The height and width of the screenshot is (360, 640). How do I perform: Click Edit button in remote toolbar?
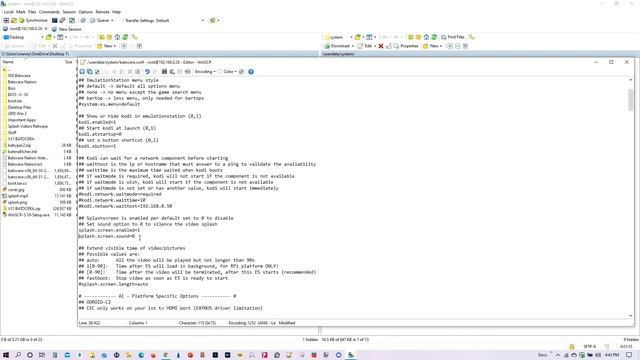365,46
